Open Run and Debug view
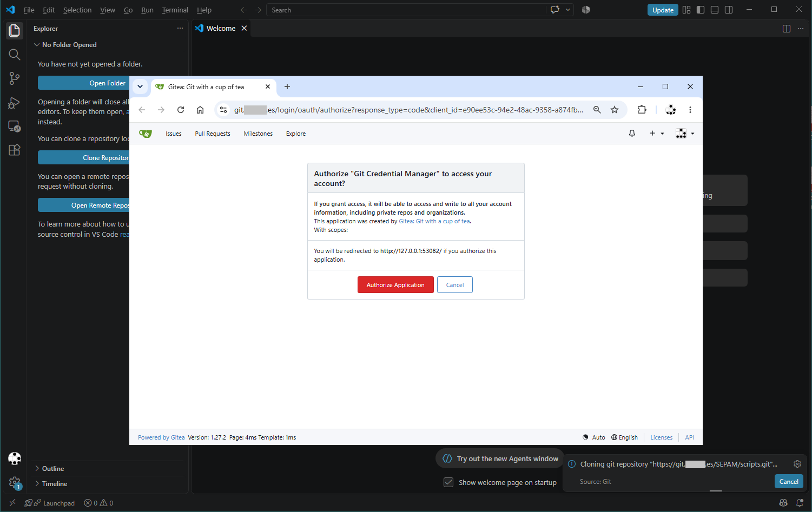Viewport: 812px width, 512px height. 15,103
